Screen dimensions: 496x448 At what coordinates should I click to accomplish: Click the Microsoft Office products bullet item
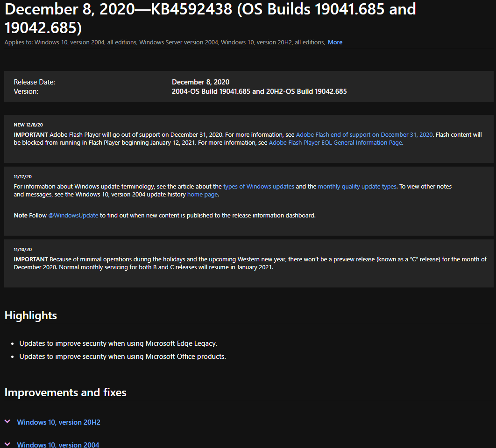tap(122, 357)
